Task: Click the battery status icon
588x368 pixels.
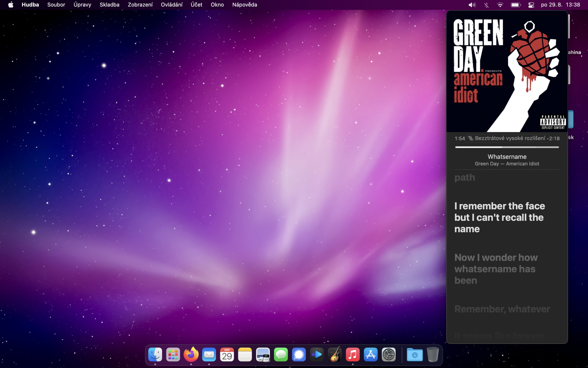Action: click(516, 5)
